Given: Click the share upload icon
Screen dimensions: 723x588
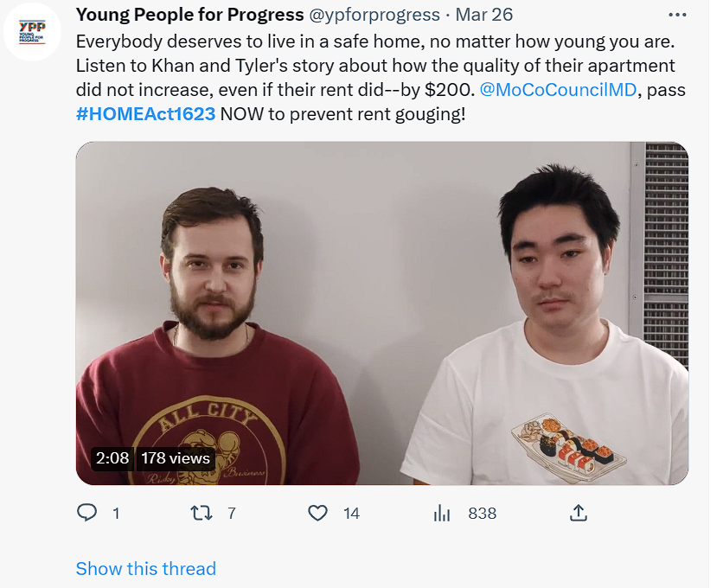Looking at the screenshot, I should pos(579,513).
